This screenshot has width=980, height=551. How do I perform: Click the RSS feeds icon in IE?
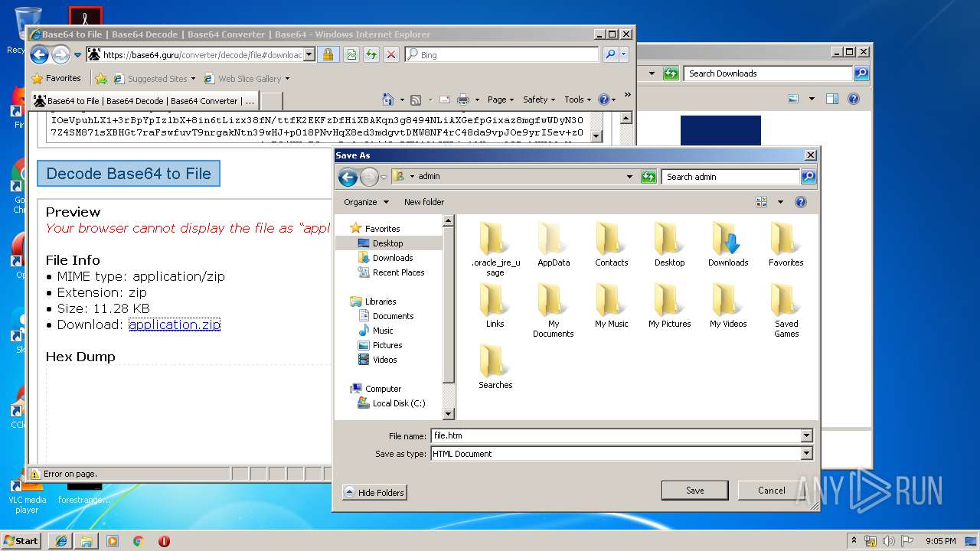[416, 99]
